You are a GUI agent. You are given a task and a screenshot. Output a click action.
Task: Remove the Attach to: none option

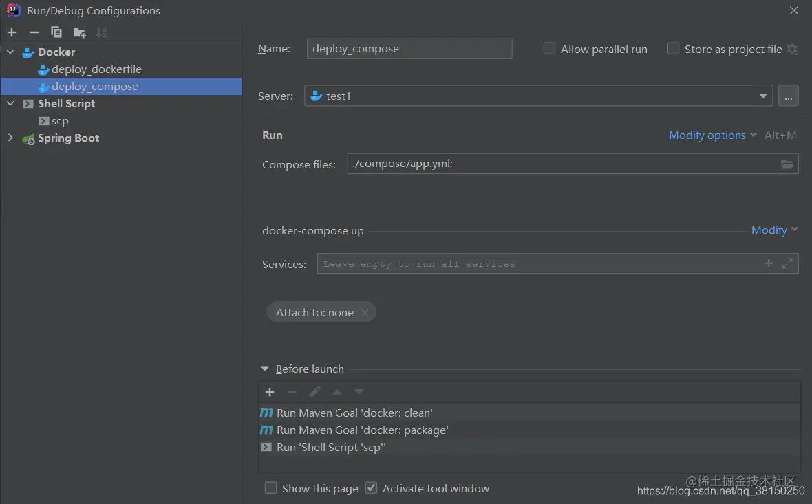click(365, 313)
